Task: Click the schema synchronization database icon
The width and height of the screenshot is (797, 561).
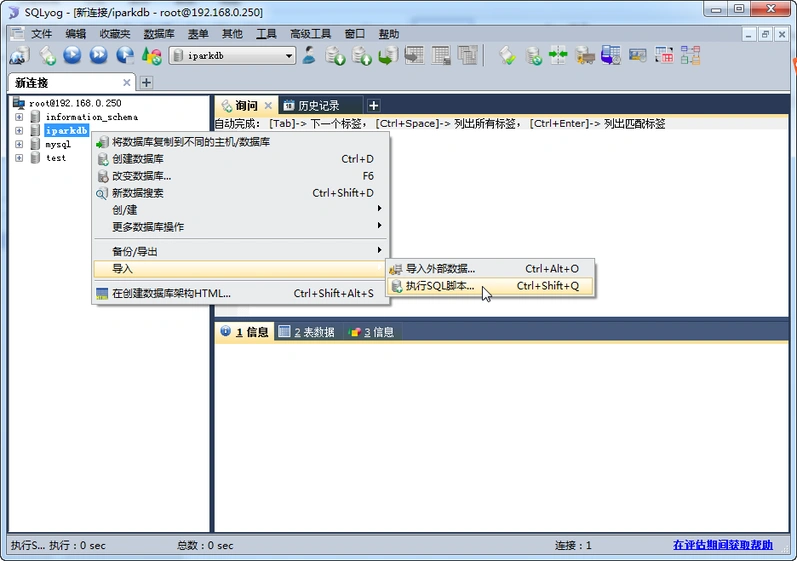Action: 533,55
